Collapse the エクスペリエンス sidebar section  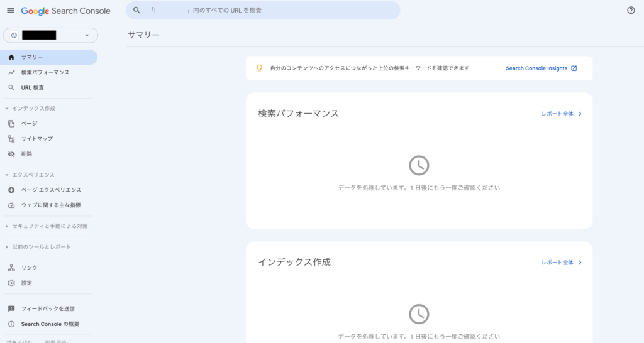point(7,175)
